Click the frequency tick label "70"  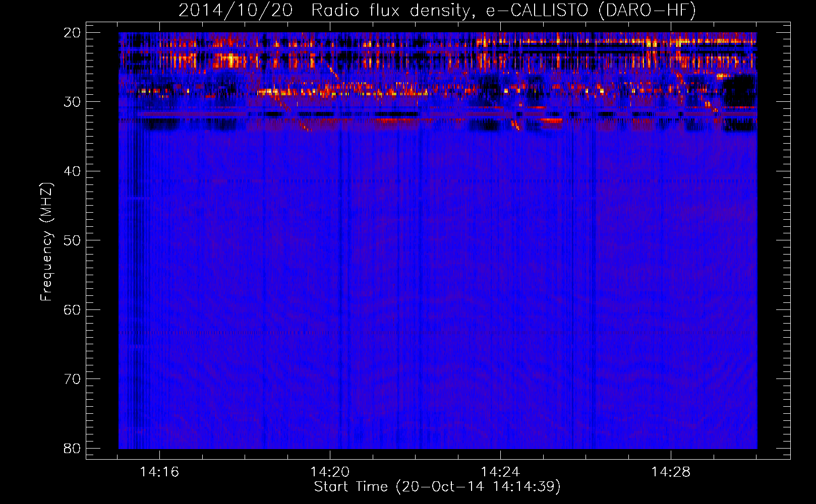[x=72, y=379]
